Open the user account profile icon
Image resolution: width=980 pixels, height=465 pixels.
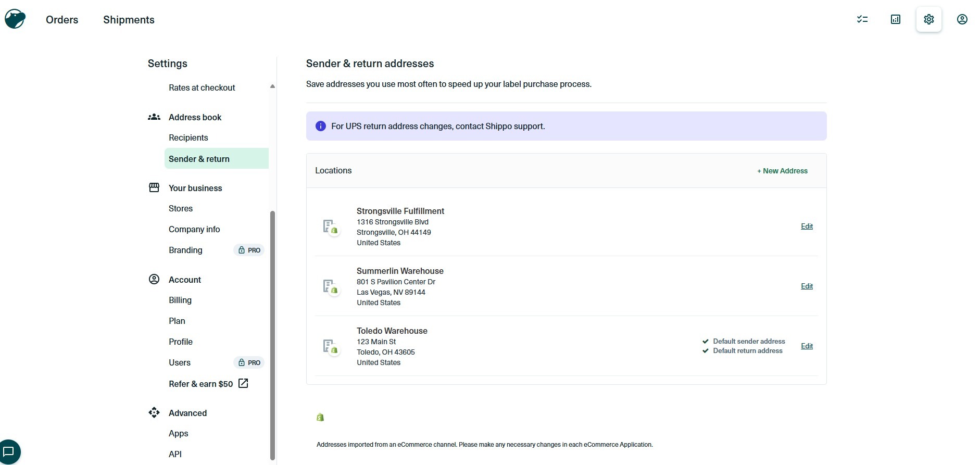coord(962,19)
